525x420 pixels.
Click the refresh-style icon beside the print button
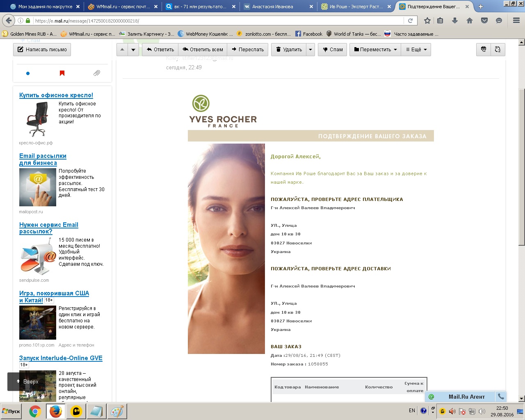click(498, 50)
